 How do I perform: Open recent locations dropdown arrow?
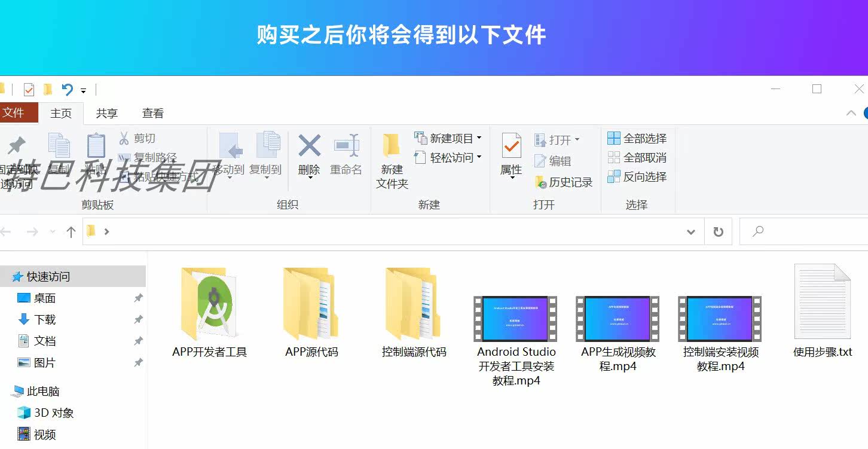click(53, 232)
